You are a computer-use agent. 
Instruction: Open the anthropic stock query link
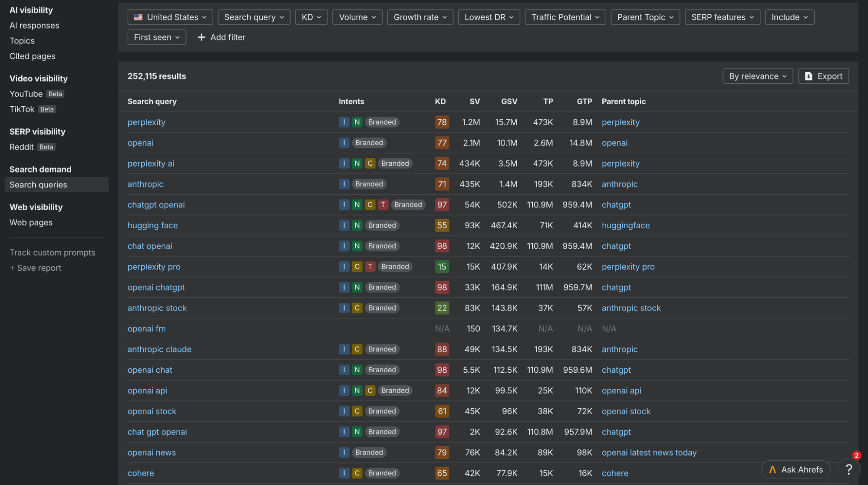coord(157,308)
